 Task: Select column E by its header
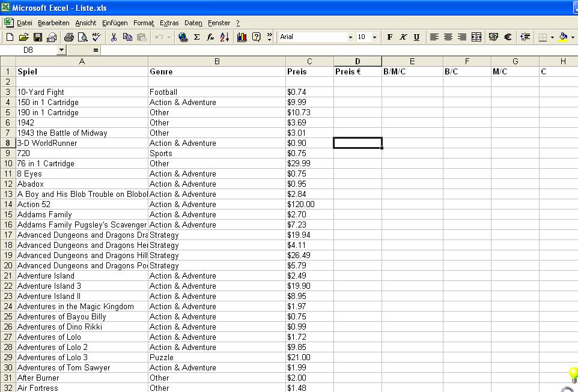tap(412, 61)
